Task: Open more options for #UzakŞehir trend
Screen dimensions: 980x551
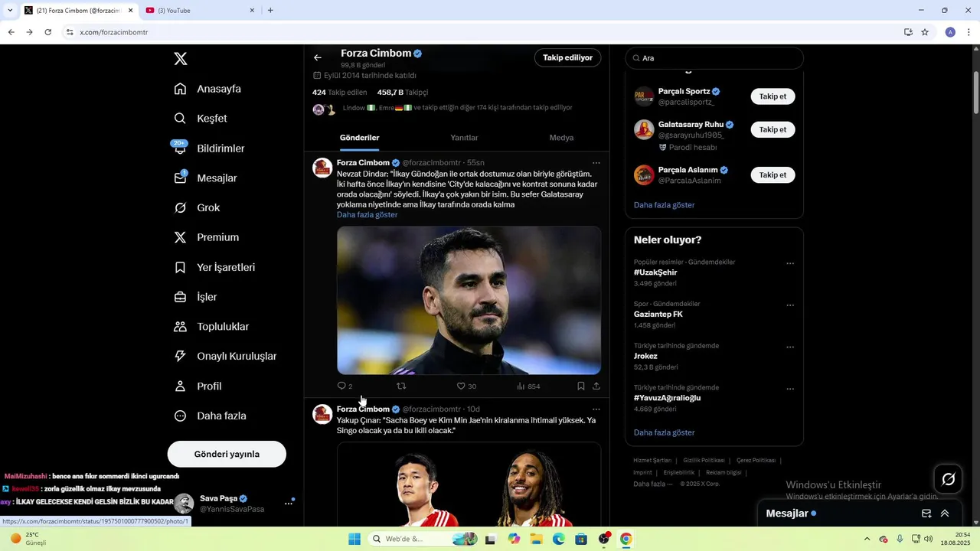Action: 790,263
